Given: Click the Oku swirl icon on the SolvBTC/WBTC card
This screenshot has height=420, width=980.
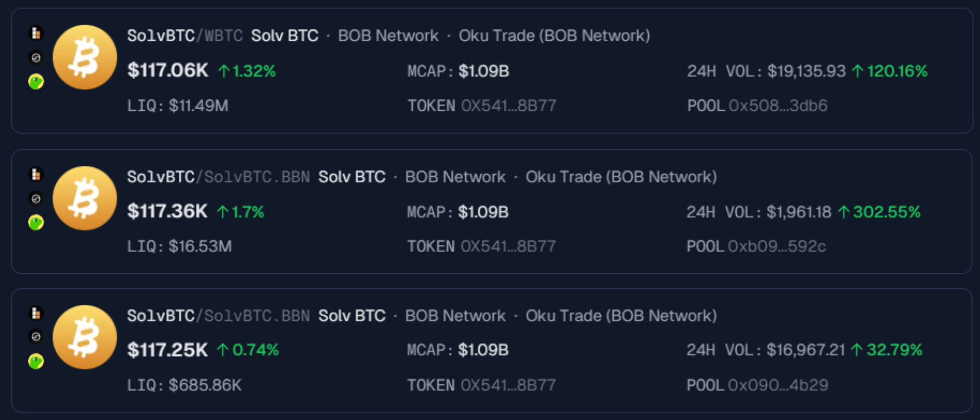Looking at the screenshot, I should (36, 58).
